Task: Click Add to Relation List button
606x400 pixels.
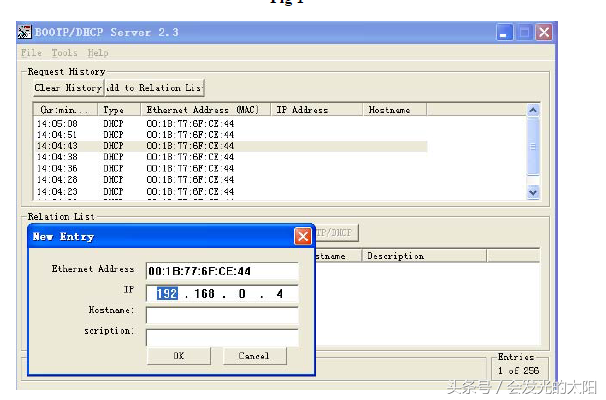Action: click(x=155, y=88)
